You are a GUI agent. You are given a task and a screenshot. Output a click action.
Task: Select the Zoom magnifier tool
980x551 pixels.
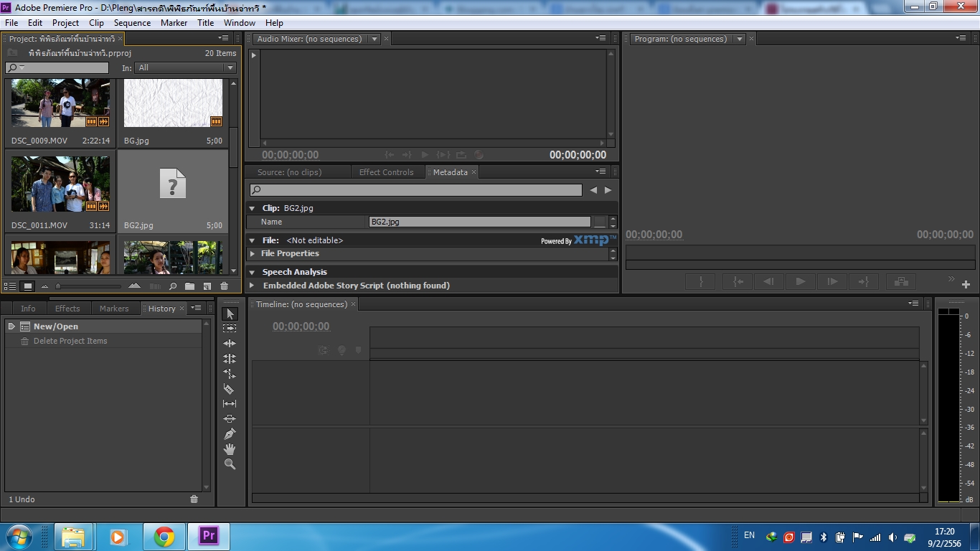(x=230, y=464)
